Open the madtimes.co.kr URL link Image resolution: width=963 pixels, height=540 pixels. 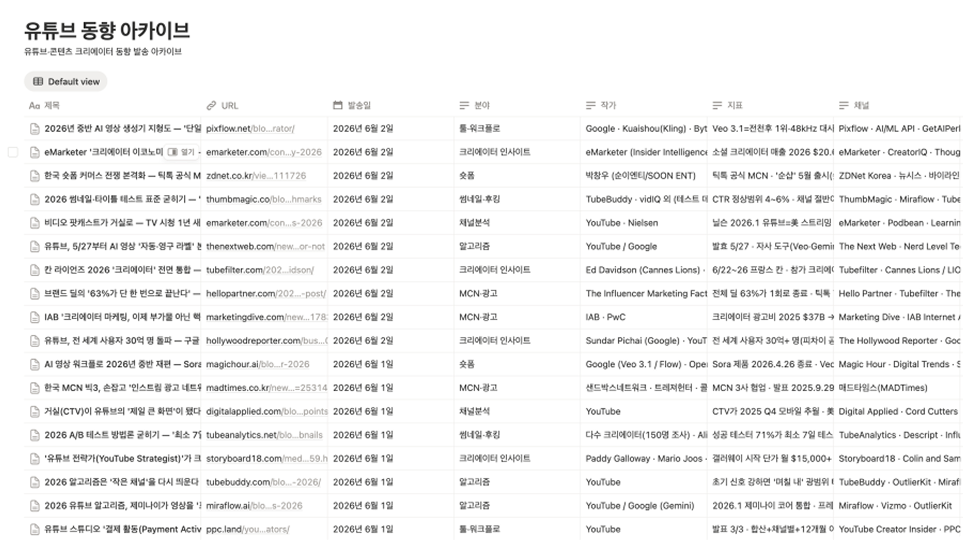[x=267, y=388]
